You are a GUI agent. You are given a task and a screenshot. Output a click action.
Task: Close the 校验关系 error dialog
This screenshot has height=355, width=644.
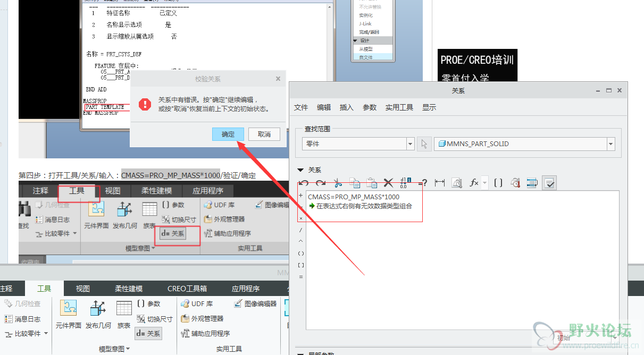pos(278,79)
